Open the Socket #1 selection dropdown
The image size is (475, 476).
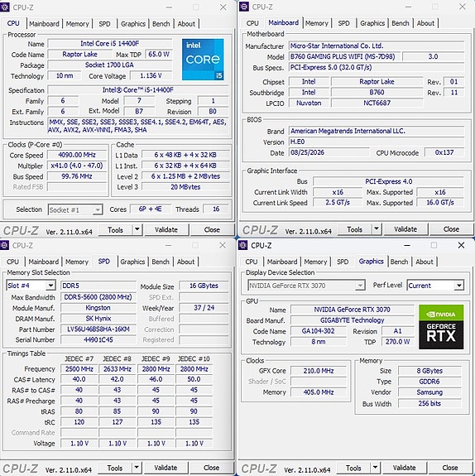tap(97, 209)
